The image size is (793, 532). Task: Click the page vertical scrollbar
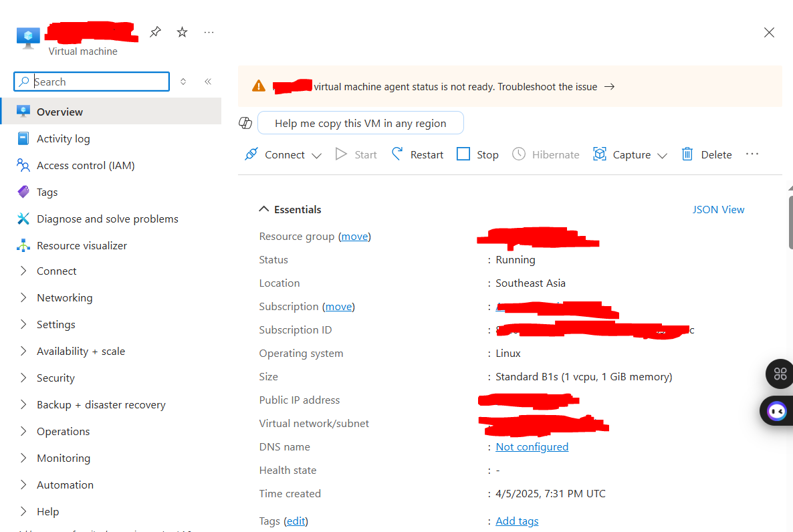tap(790, 223)
